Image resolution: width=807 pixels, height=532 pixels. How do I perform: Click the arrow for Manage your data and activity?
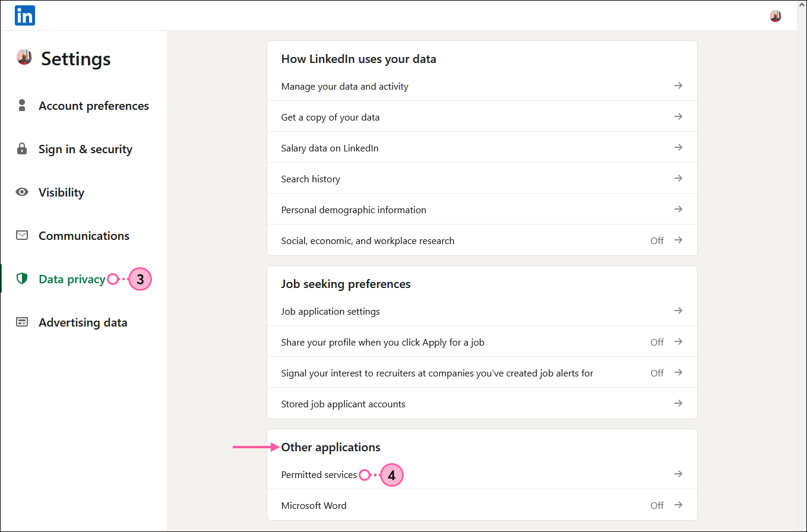tap(678, 85)
